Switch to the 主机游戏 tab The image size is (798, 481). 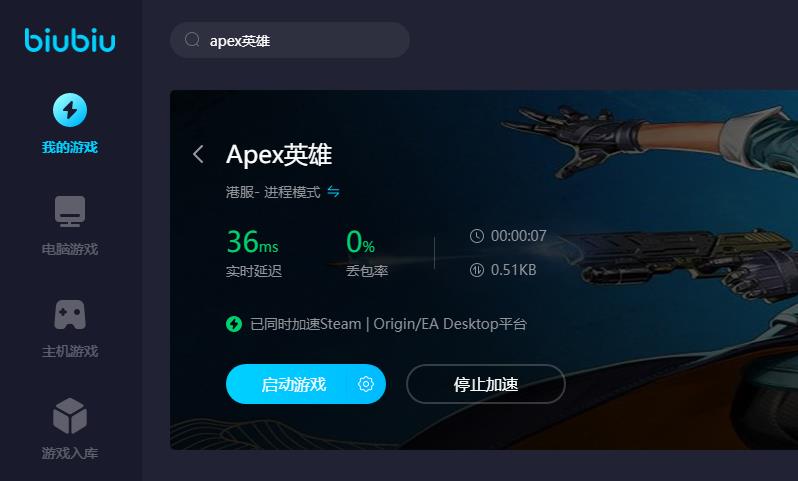click(70, 351)
